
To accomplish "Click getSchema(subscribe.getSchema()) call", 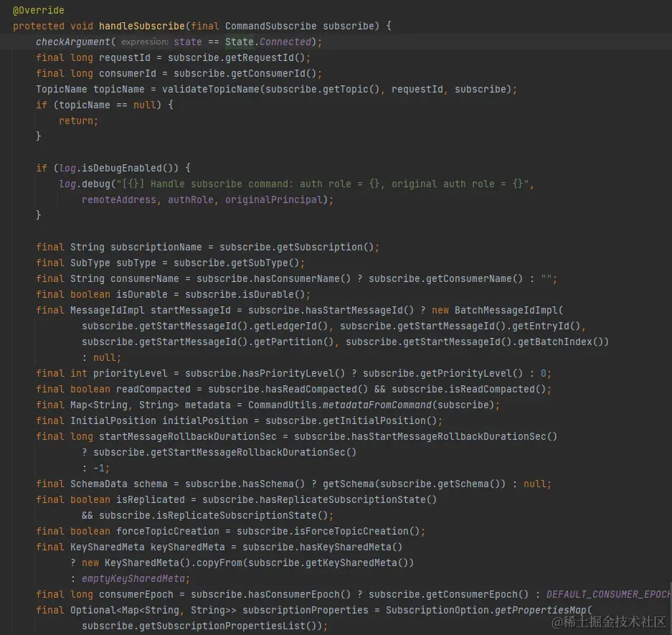I will [414, 484].
